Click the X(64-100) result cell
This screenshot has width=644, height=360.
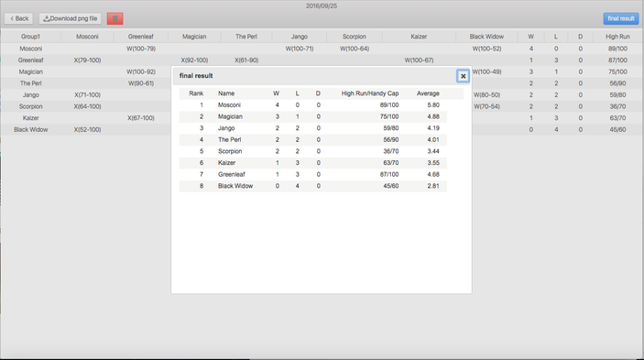[87, 106]
